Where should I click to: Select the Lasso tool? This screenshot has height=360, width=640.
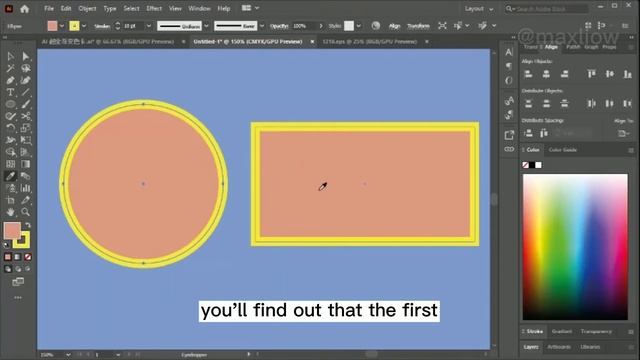coord(25,68)
